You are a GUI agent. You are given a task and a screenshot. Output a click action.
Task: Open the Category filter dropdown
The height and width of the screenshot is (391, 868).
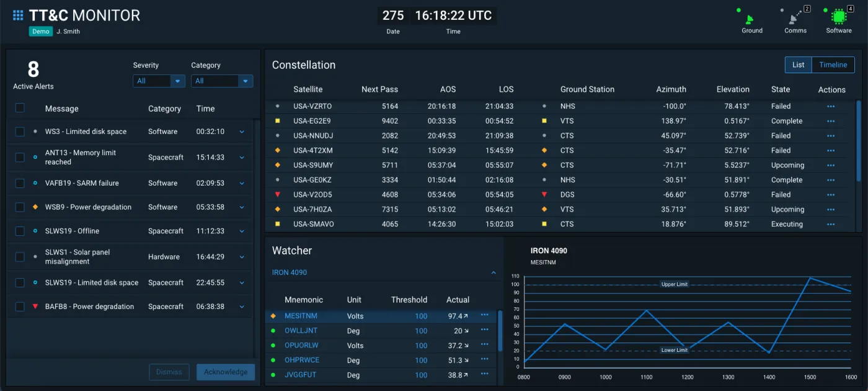[222, 81]
